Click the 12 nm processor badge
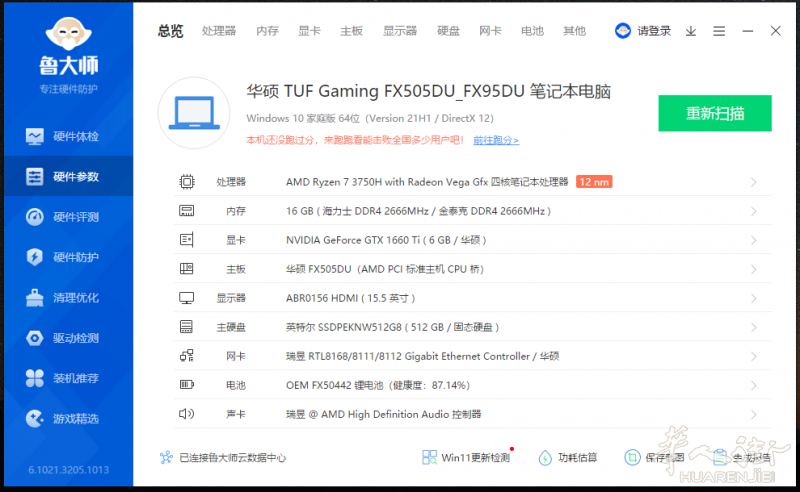800x492 pixels. 594,182
